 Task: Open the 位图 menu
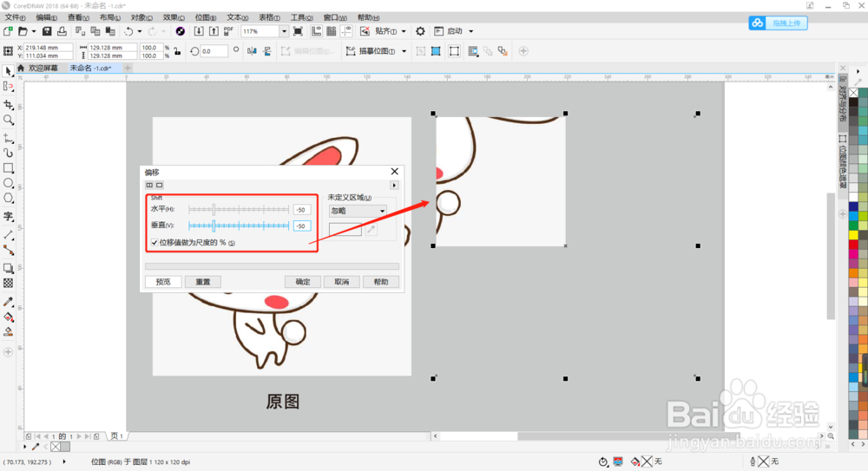206,17
